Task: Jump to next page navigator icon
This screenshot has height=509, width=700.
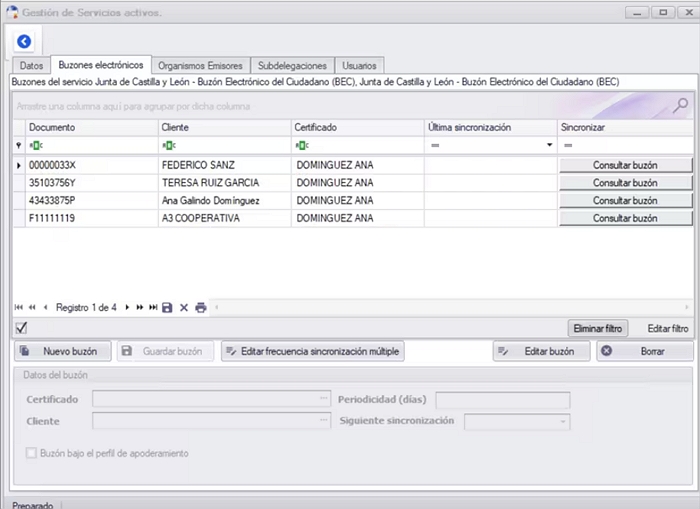Action: point(140,307)
